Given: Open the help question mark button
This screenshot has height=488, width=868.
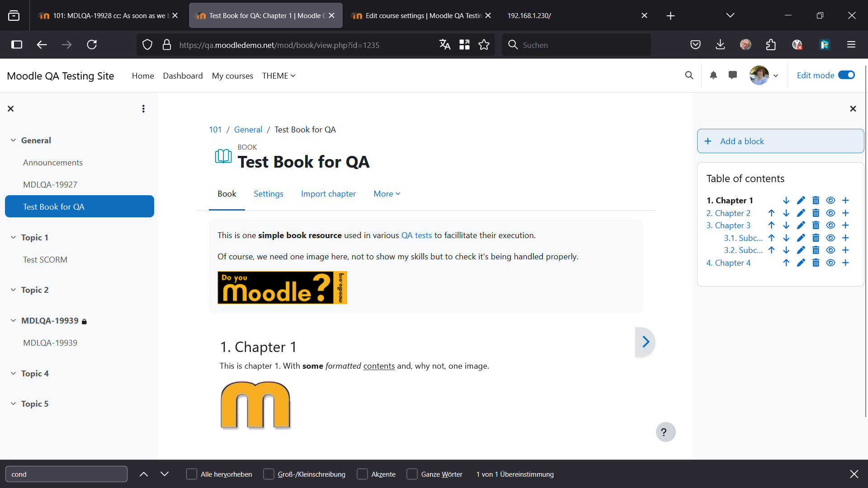Looking at the screenshot, I should 665,432.
